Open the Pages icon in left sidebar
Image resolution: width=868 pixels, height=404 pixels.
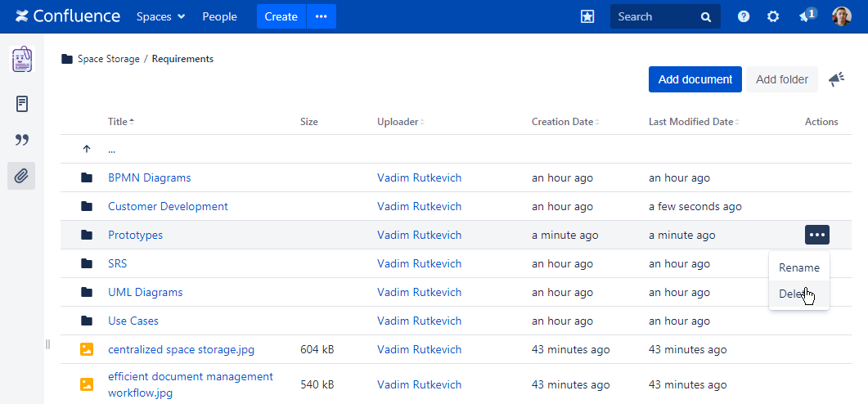tap(22, 104)
